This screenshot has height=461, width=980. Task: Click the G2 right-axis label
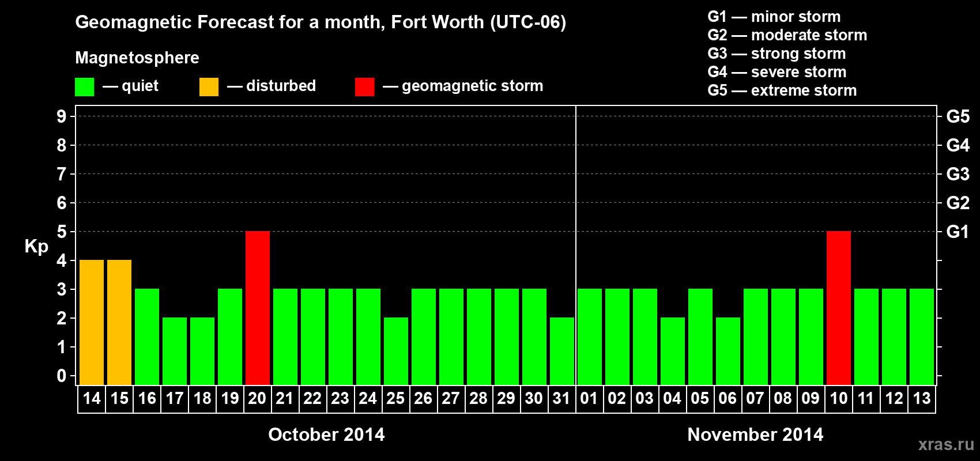[x=958, y=203]
